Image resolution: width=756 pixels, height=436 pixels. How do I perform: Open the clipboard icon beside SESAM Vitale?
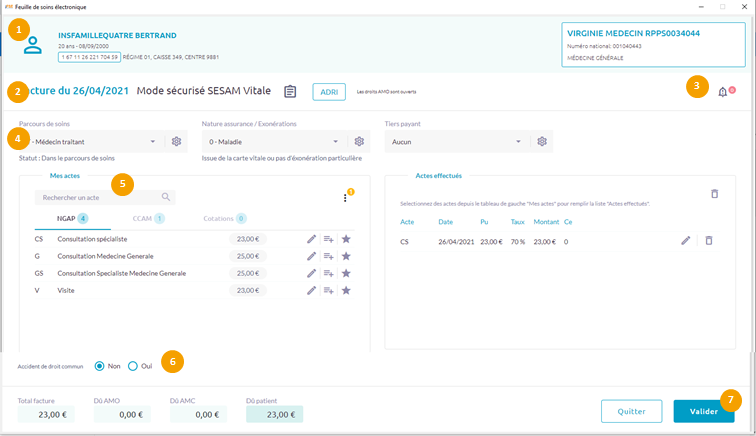point(290,91)
